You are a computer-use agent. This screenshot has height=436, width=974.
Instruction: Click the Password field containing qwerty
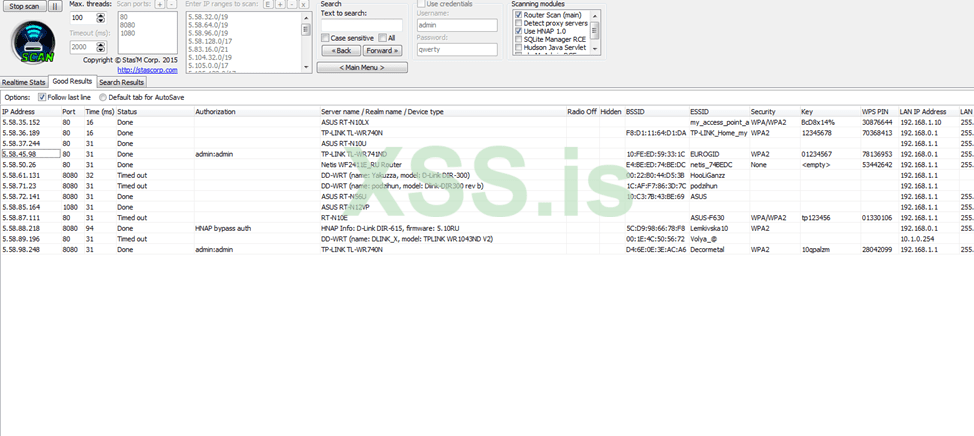[457, 49]
